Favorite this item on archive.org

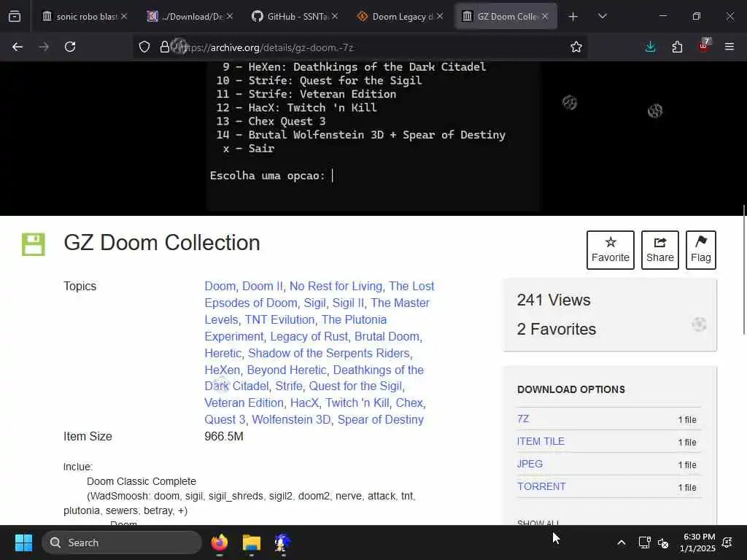(x=611, y=250)
